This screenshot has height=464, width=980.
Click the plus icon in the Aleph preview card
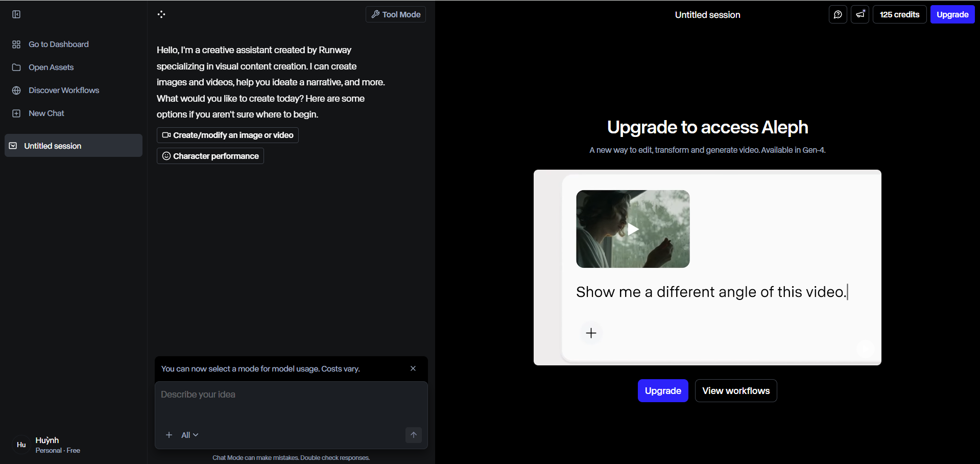[591, 333]
